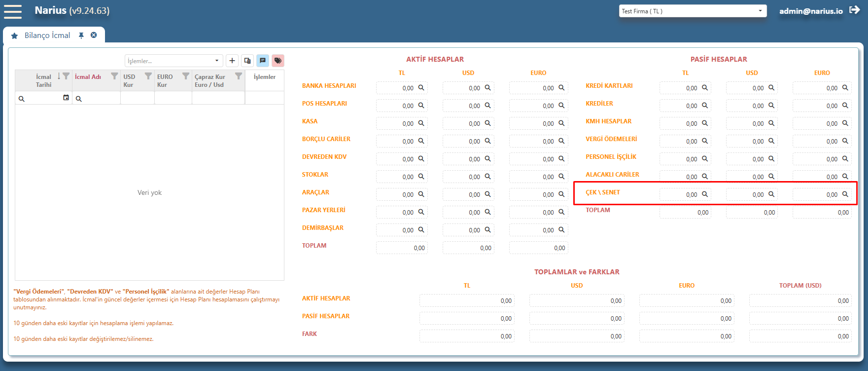Filter the Çapraz Kur Euro / Usd column
The height and width of the screenshot is (371, 868).
click(x=239, y=76)
